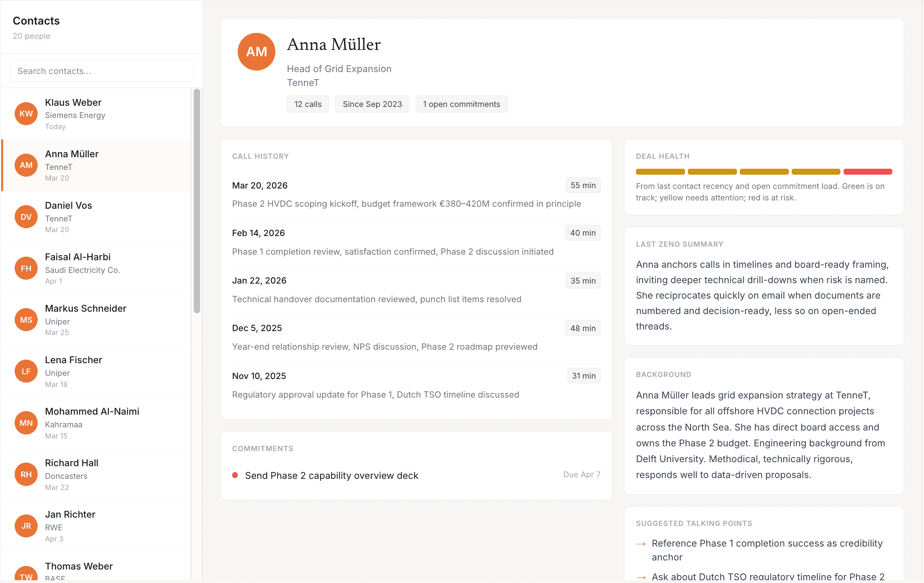The width and height of the screenshot is (924, 583).
Task: Click the red commitment status dot
Action: (235, 475)
